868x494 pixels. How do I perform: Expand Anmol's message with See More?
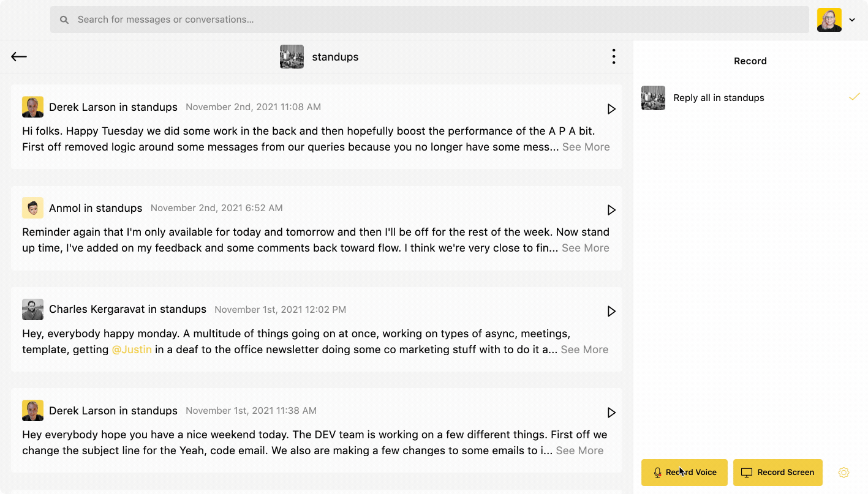584,247
